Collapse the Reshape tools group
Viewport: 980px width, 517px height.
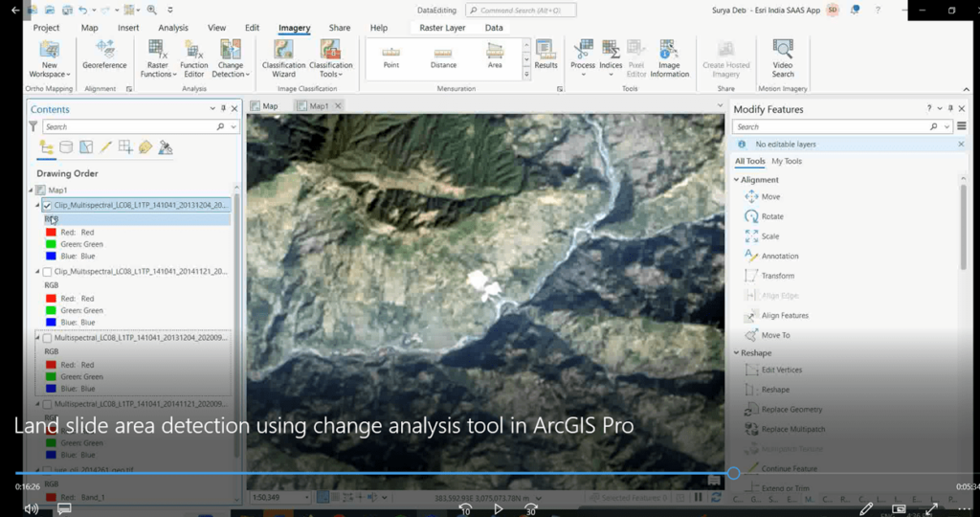coord(736,353)
